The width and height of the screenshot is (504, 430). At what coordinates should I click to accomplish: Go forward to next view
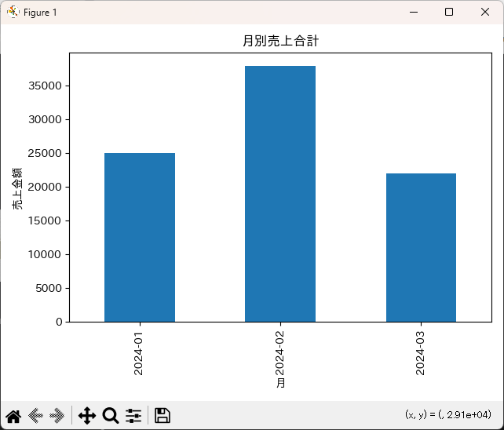(57, 416)
